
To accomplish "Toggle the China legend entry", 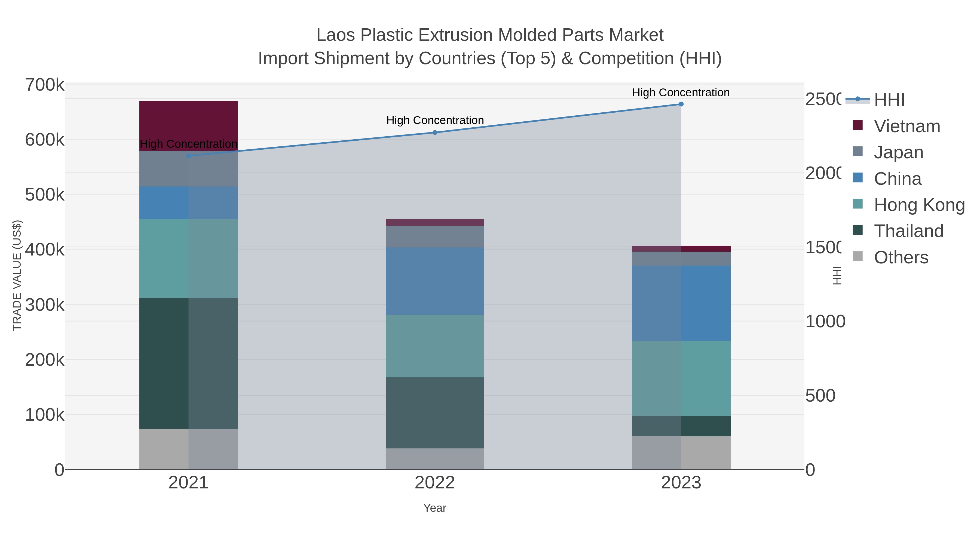I will pyautogui.click(x=887, y=178).
